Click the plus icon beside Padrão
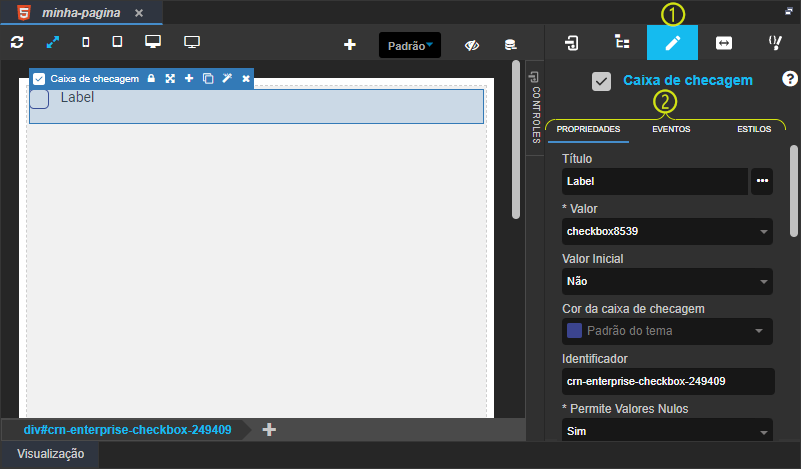This screenshot has height=469, width=801. click(x=350, y=45)
